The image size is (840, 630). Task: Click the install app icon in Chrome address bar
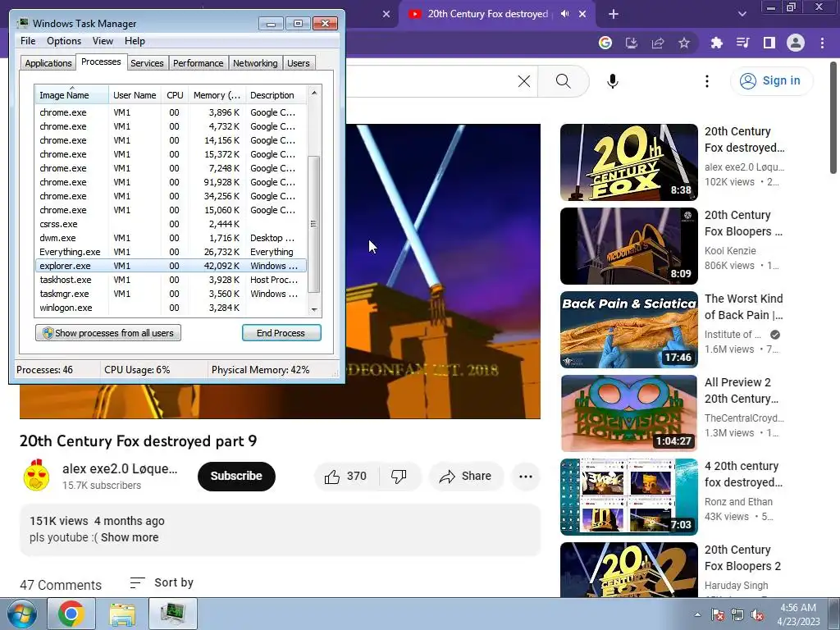632,43
